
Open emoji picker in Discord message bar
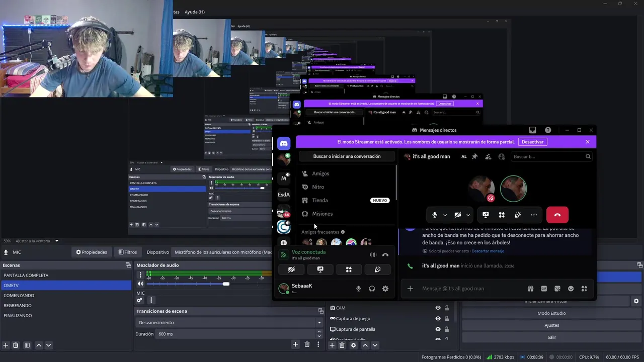[571, 289]
